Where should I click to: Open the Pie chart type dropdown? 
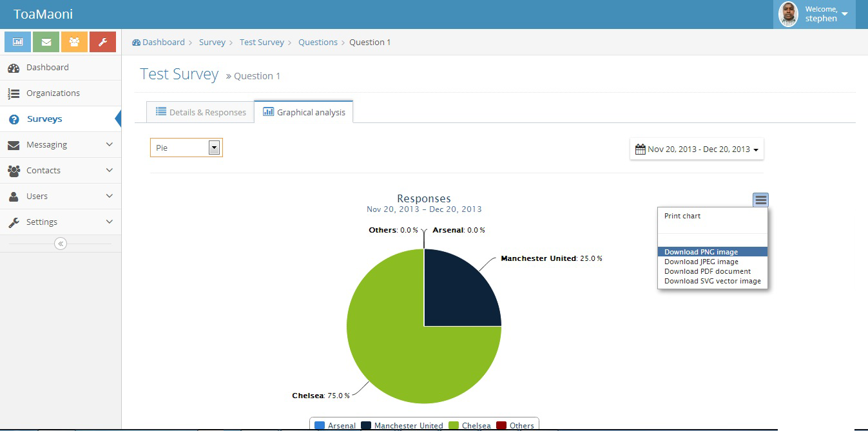186,148
